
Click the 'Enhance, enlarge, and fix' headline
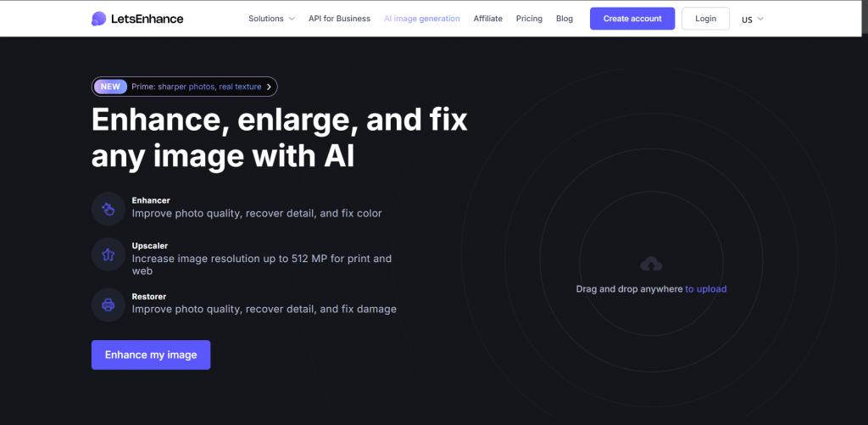(x=280, y=120)
